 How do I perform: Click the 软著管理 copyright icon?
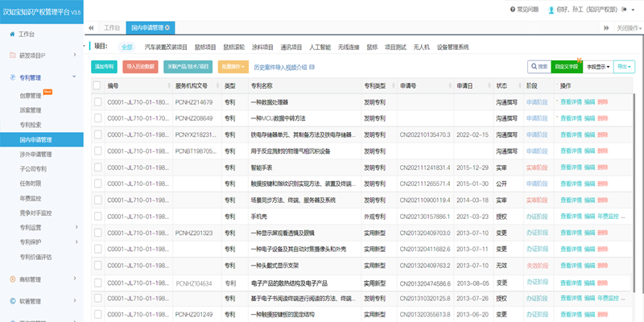[x=10, y=302]
